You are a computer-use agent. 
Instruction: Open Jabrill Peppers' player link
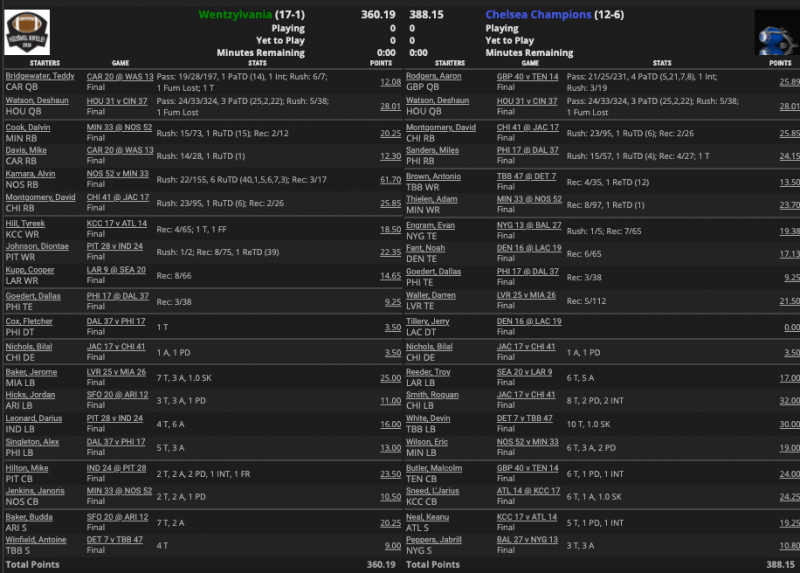click(435, 539)
